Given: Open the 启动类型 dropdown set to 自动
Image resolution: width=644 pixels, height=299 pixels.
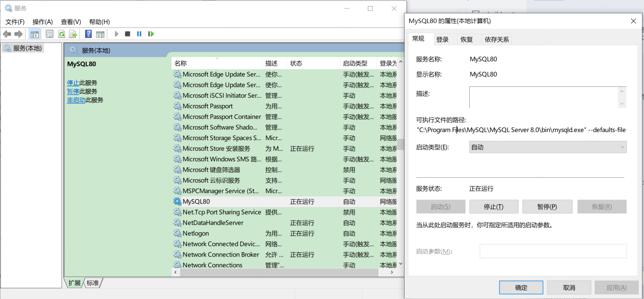Looking at the screenshot, I should 548,147.
